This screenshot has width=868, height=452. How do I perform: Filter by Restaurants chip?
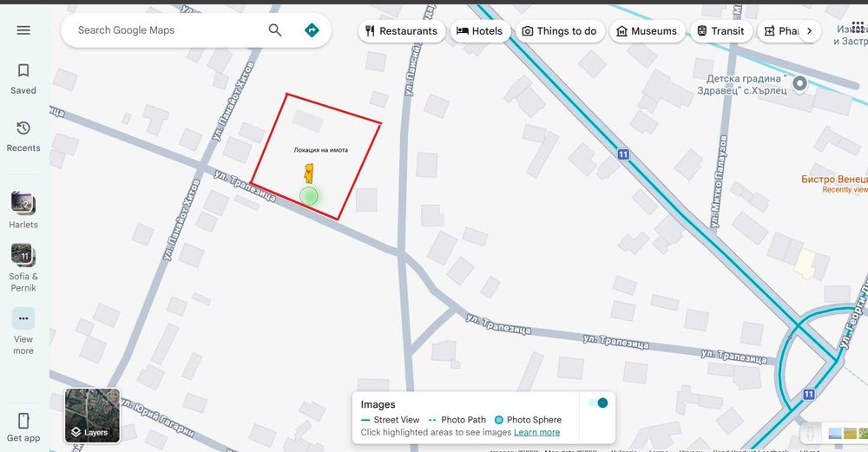click(402, 31)
